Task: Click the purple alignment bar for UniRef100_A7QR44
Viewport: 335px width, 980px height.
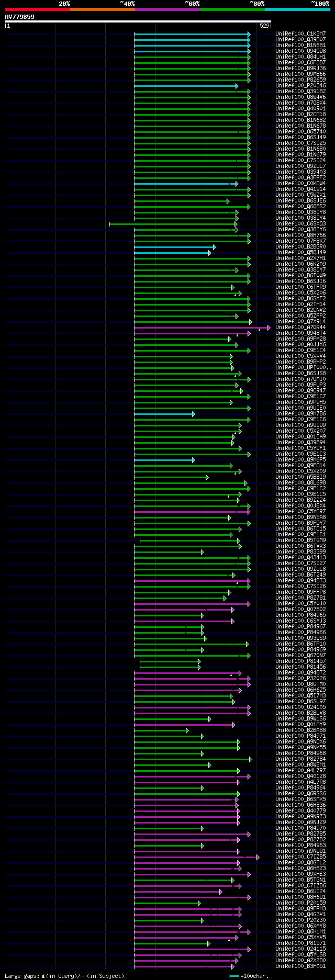Action: pyautogui.click(x=202, y=328)
